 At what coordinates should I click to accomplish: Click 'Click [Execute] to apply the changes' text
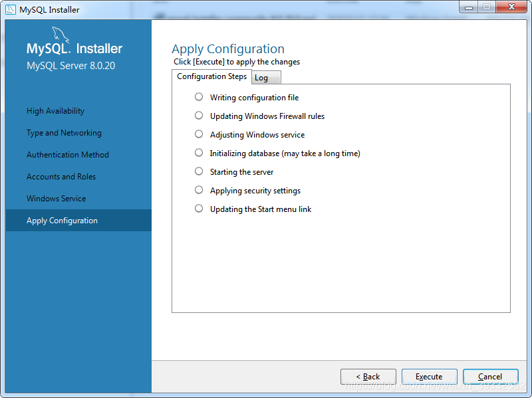[x=237, y=62]
